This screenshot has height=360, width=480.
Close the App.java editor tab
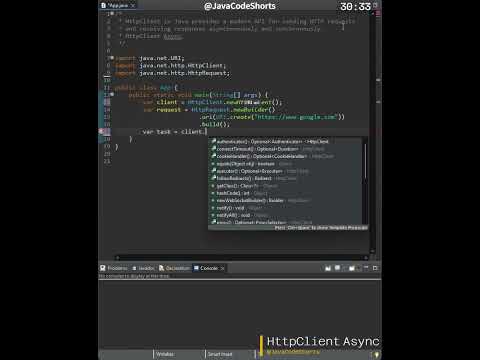coord(133,6)
